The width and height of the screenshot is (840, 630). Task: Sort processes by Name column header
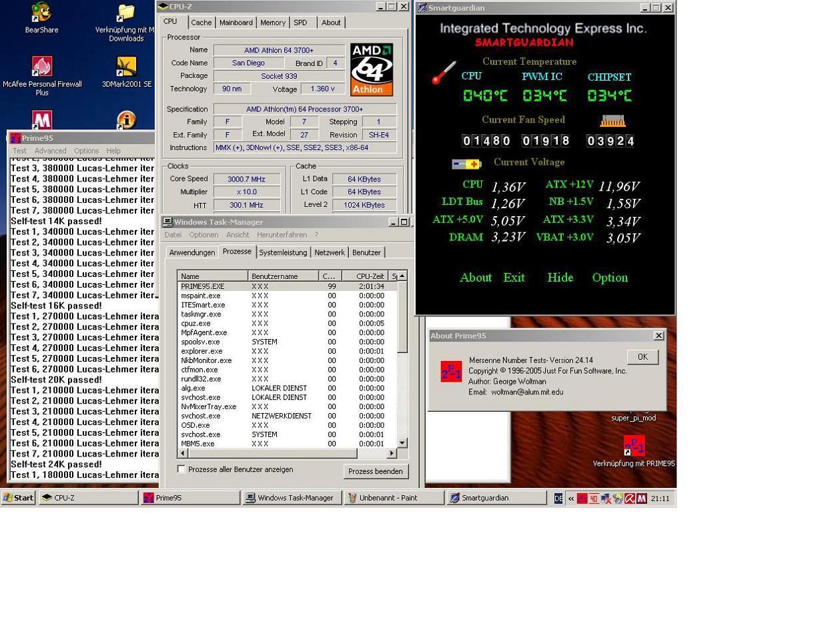point(213,276)
